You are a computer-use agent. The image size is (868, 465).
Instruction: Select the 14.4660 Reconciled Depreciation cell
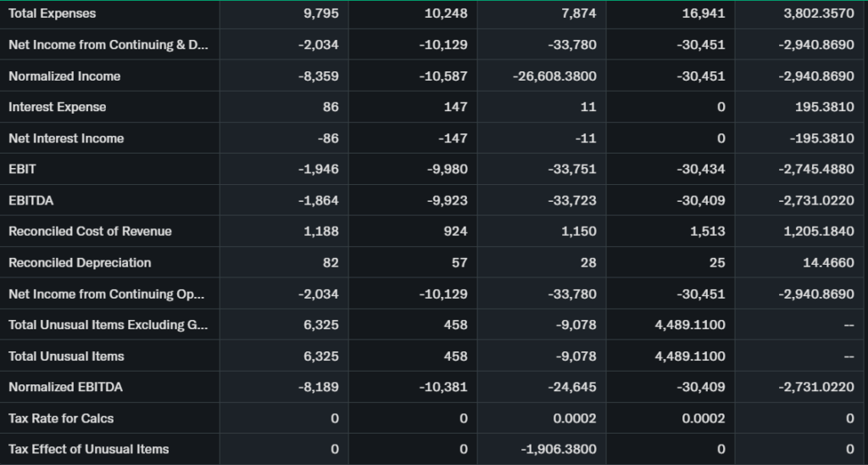(828, 263)
